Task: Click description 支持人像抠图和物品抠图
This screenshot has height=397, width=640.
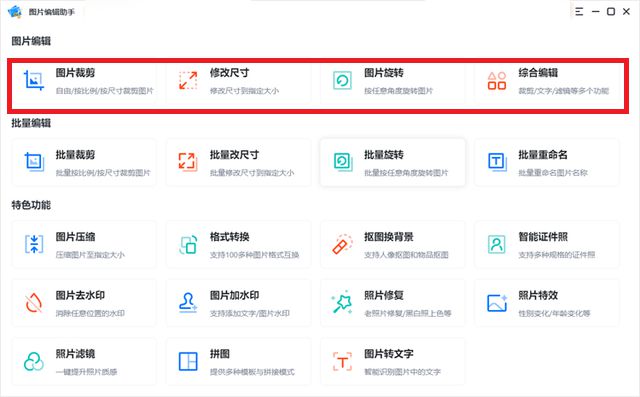Action: 407,255
